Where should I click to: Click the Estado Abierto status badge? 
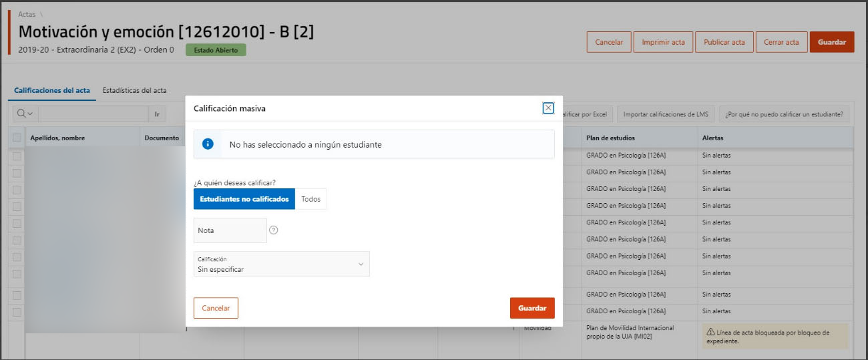(x=216, y=49)
